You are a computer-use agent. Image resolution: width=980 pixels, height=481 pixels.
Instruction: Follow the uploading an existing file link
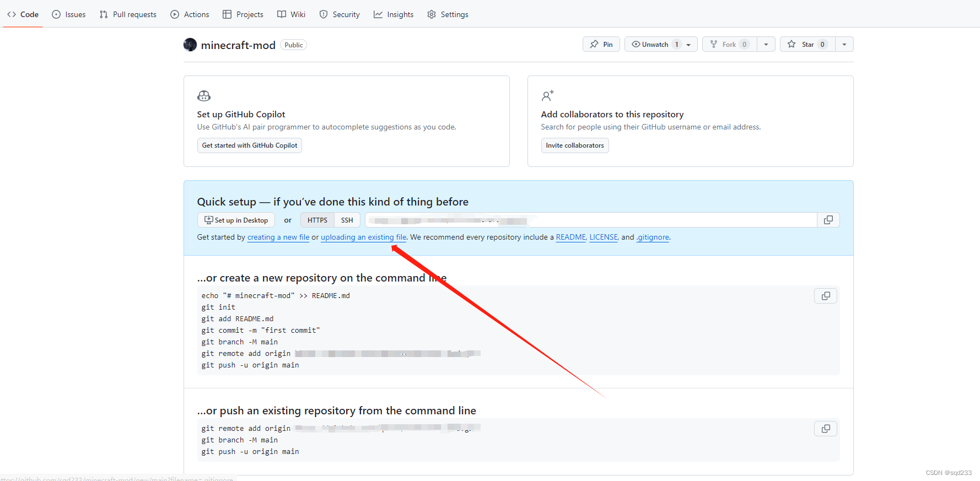pos(364,237)
